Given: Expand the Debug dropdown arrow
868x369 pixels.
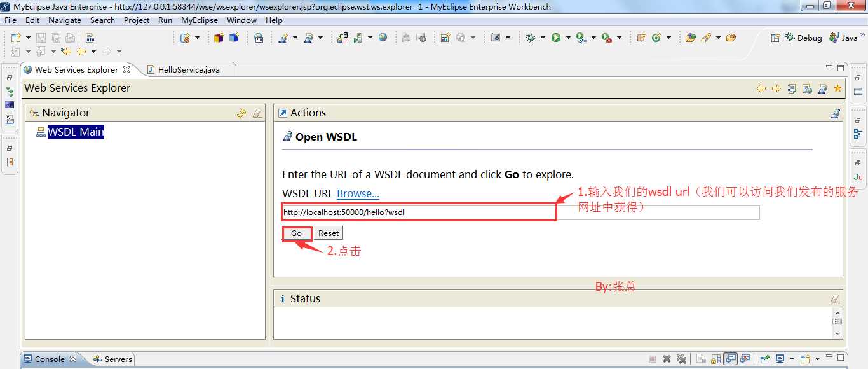Looking at the screenshot, I should click(x=542, y=38).
